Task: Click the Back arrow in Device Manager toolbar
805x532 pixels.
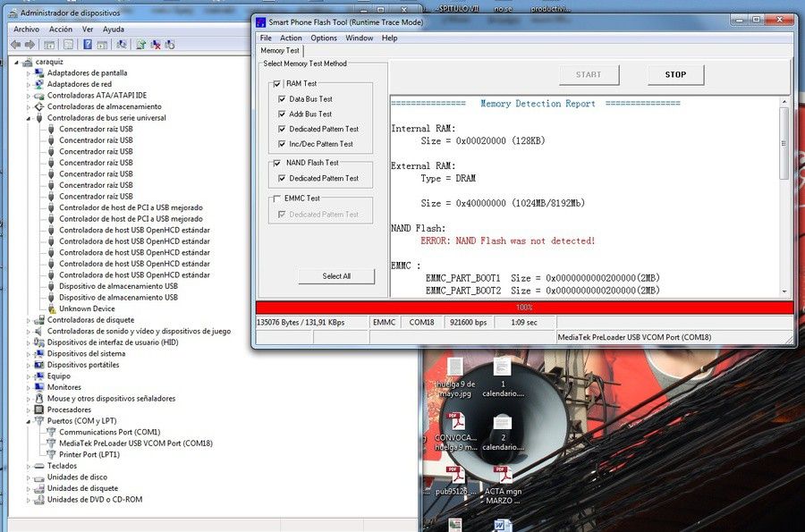Action: point(15,45)
